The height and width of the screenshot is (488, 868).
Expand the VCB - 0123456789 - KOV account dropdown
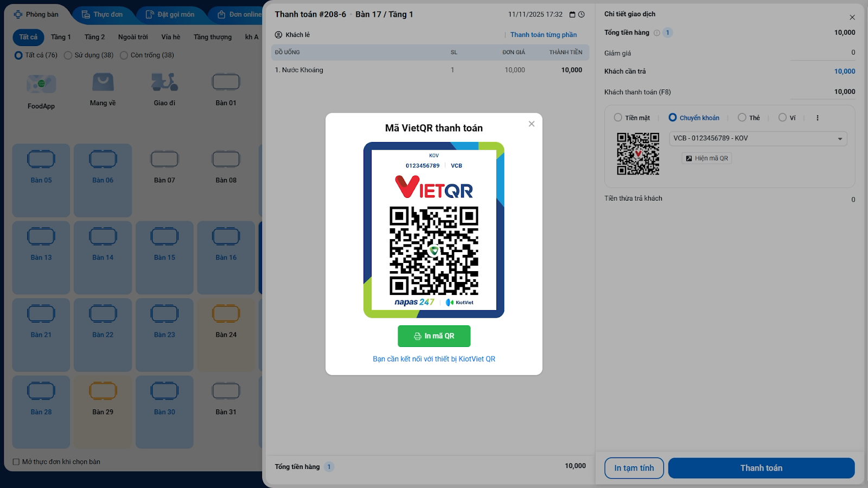click(758, 138)
